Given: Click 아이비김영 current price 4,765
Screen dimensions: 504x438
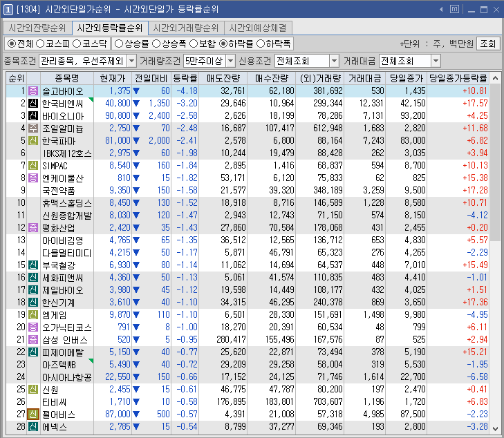Looking at the screenshot, I should (120, 240).
